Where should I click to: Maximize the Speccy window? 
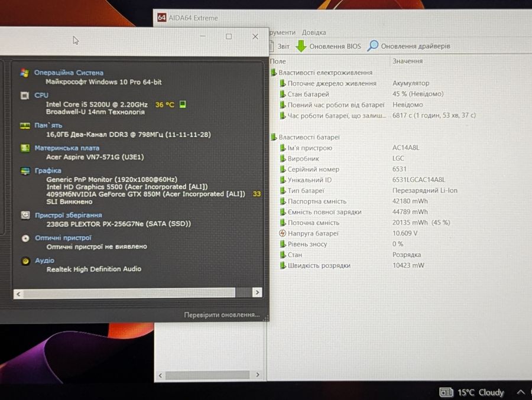tap(229, 36)
